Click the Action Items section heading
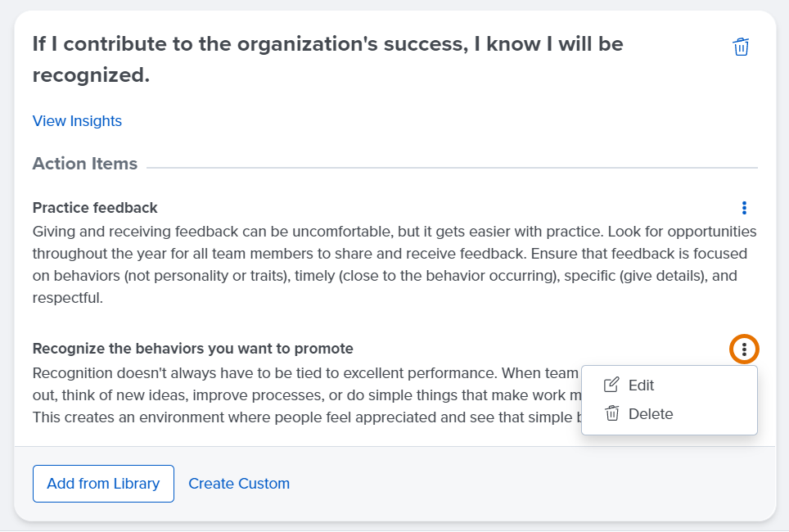The height and width of the screenshot is (532, 789). coord(85,164)
